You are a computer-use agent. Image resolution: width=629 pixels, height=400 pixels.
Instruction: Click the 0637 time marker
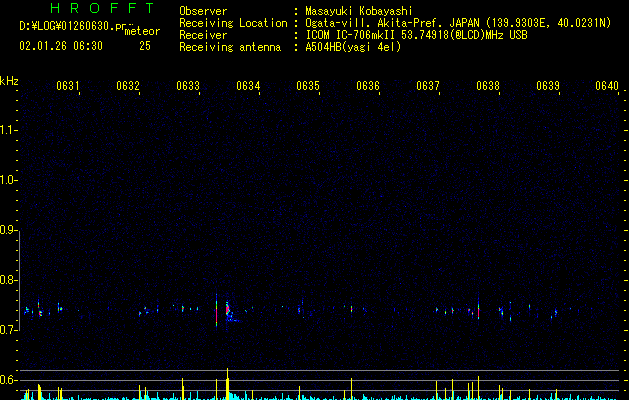coord(428,86)
